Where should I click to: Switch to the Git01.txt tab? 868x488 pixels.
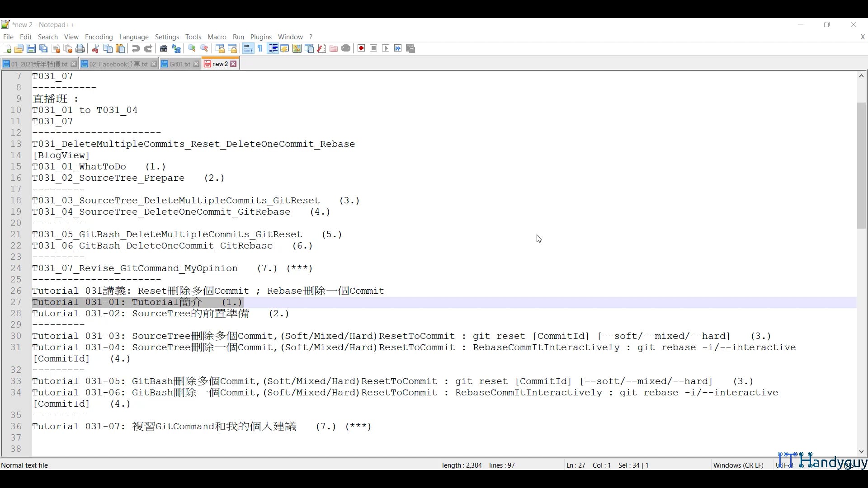179,64
